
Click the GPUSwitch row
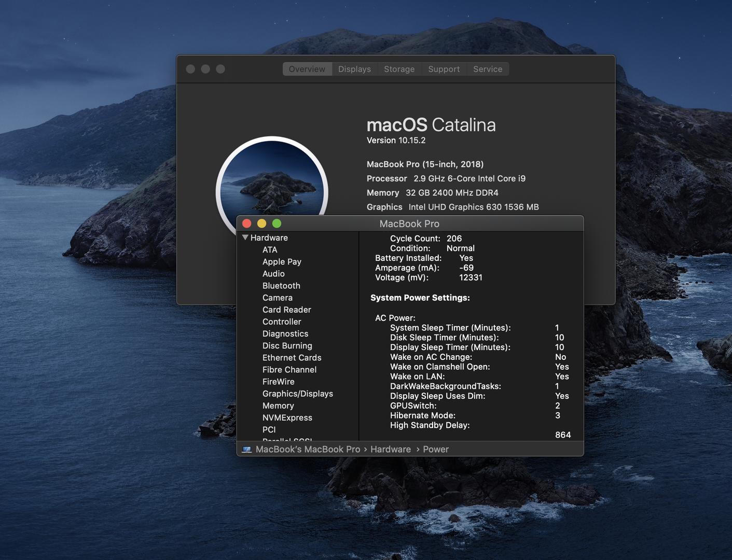475,406
